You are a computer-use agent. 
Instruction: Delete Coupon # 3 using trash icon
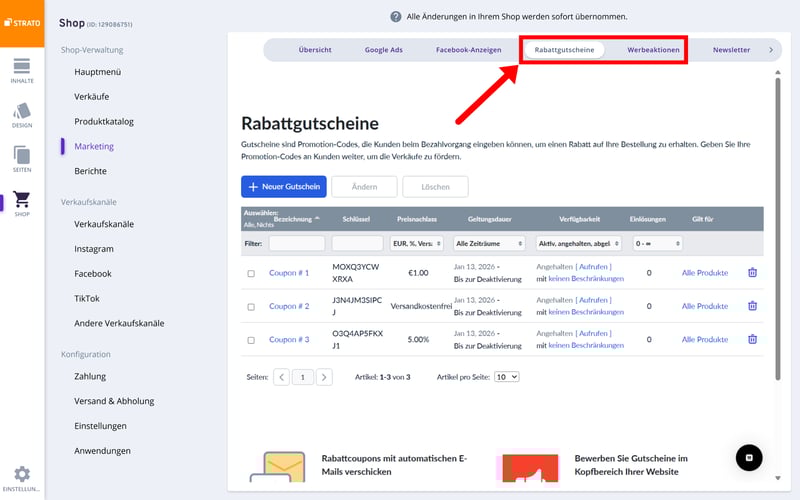pos(752,339)
